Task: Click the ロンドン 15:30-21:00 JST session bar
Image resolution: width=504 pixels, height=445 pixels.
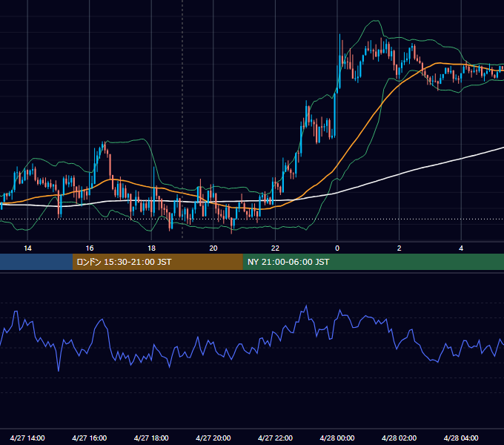Action: click(157, 262)
